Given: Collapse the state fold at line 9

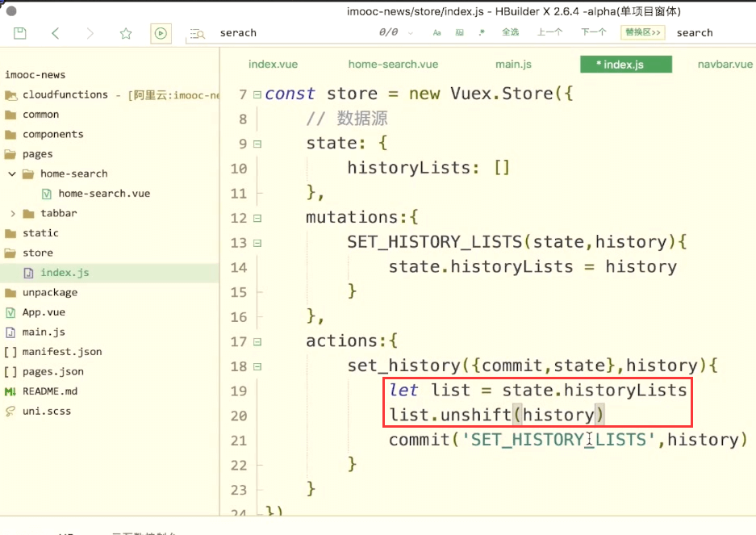Looking at the screenshot, I should [257, 144].
